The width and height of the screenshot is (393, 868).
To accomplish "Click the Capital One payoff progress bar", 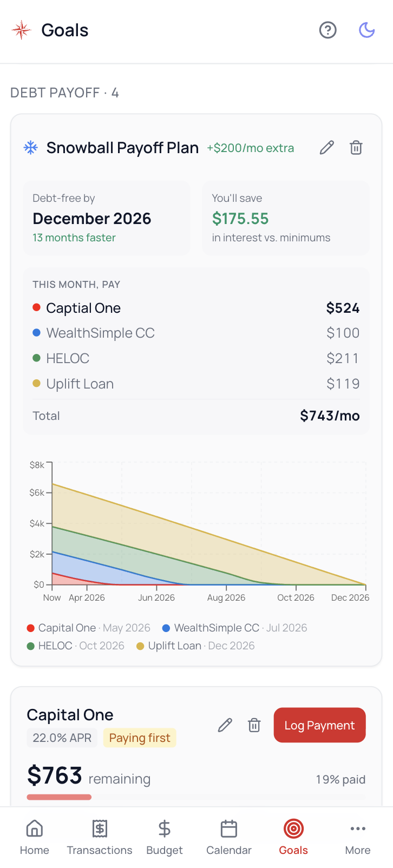I will pyautogui.click(x=60, y=797).
